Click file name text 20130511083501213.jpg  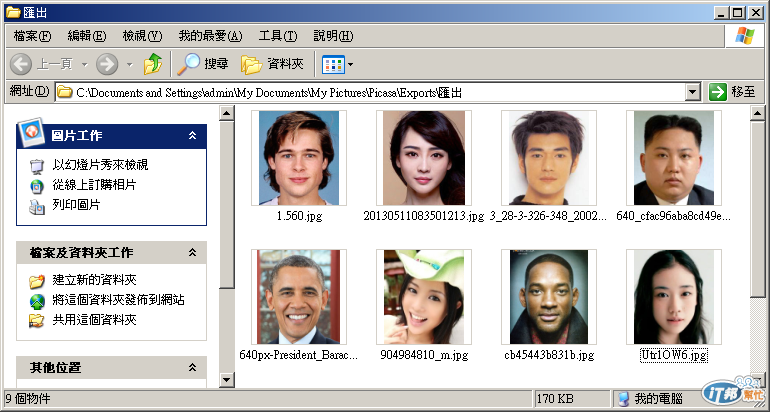click(x=424, y=216)
